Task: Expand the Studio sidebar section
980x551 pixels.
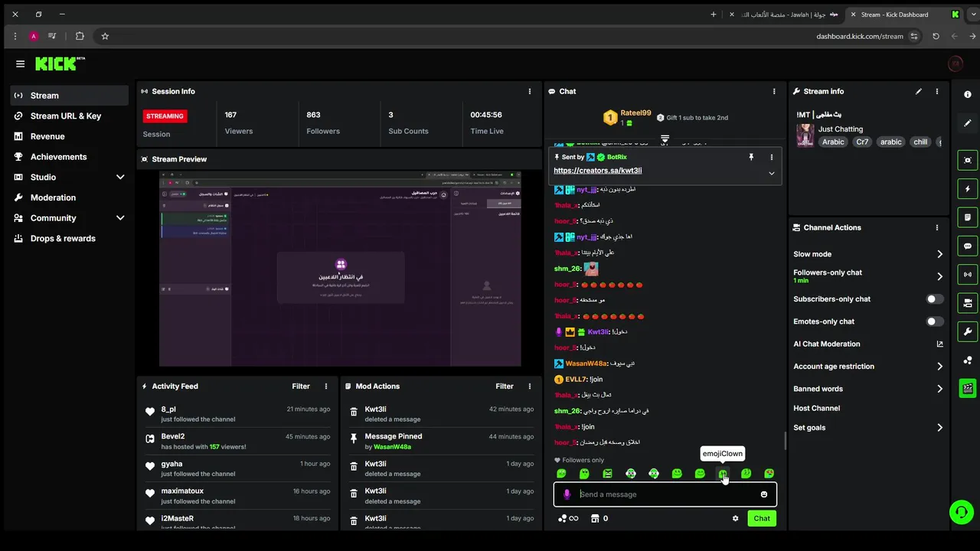Action: pyautogui.click(x=120, y=177)
